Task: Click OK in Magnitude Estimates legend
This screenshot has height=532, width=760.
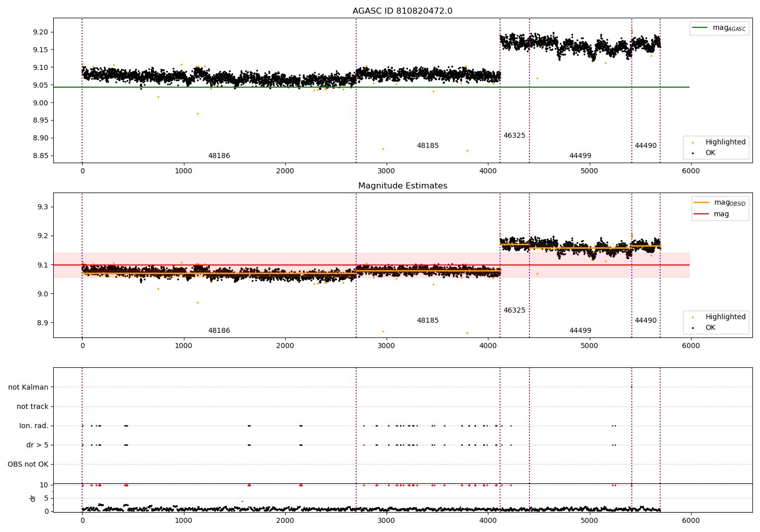Action: 704,328
